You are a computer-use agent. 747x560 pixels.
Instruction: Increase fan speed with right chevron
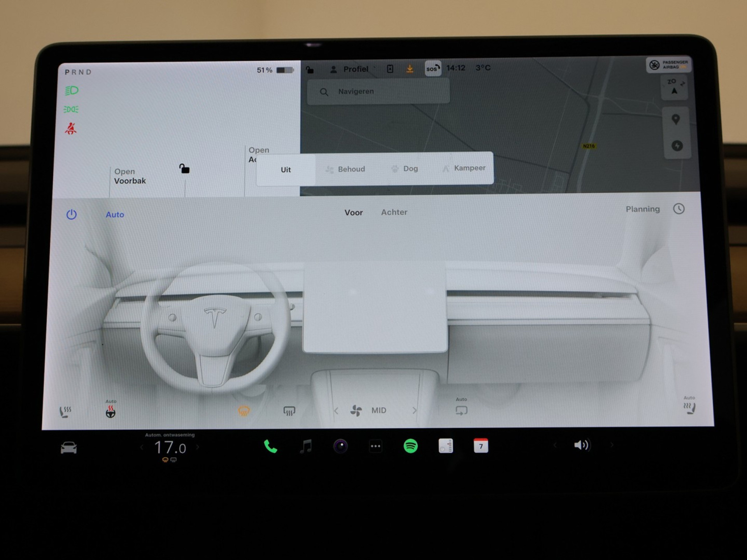pos(414,410)
